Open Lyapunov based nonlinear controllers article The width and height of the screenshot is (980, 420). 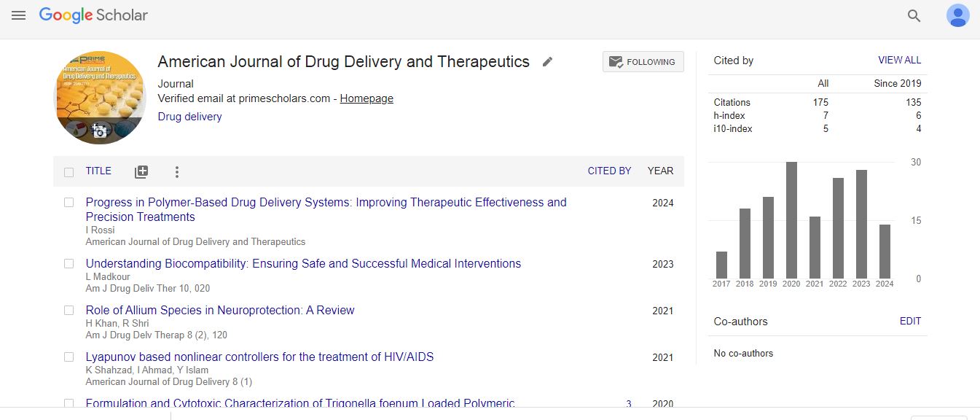tap(259, 357)
